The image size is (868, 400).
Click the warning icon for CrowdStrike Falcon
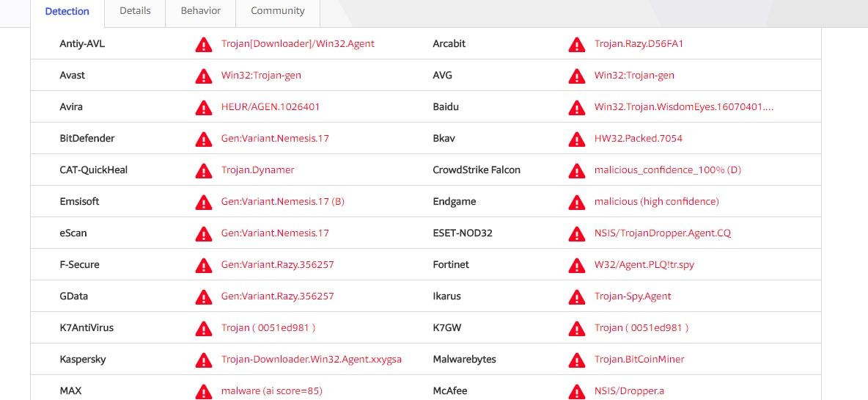577,171
